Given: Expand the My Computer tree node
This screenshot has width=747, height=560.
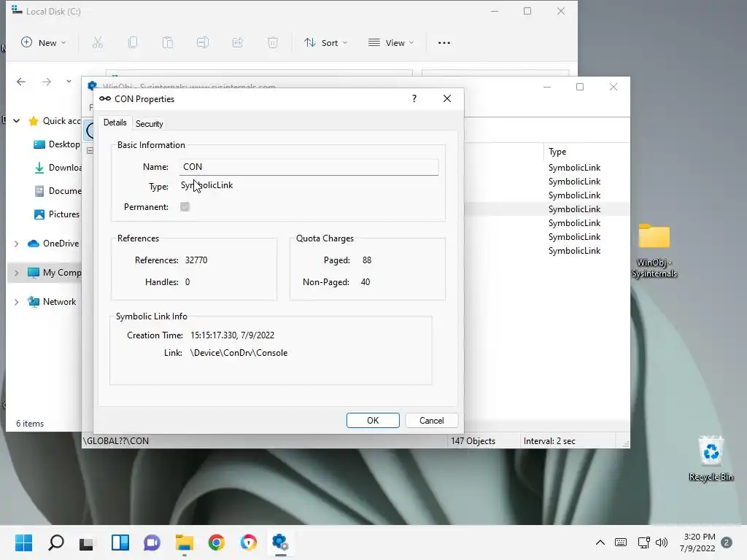Looking at the screenshot, I should [16, 273].
